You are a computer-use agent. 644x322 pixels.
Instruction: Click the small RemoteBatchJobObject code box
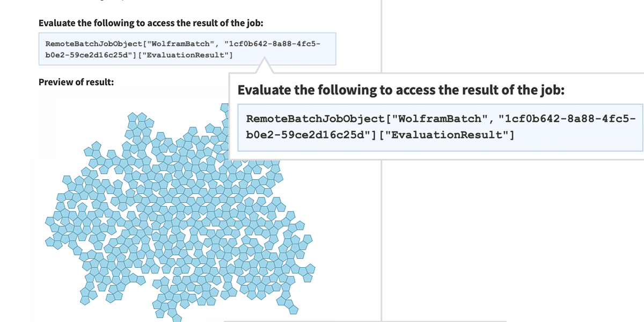187,49
